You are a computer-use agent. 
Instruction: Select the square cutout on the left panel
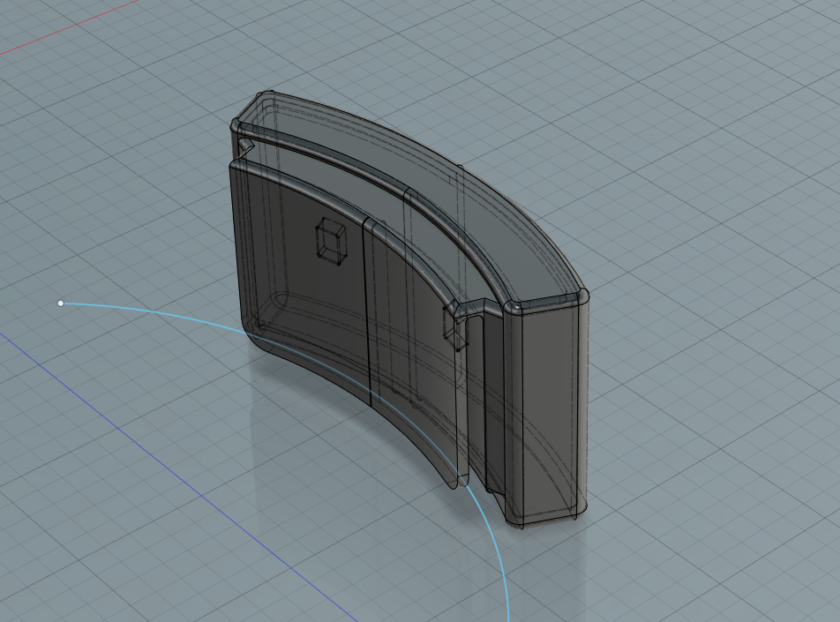click(x=331, y=240)
